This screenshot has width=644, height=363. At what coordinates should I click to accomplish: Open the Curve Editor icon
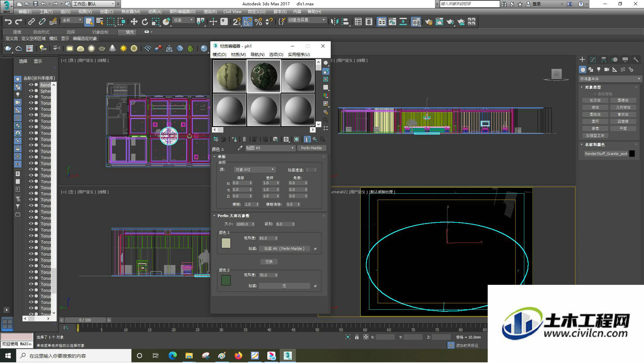coord(392,22)
